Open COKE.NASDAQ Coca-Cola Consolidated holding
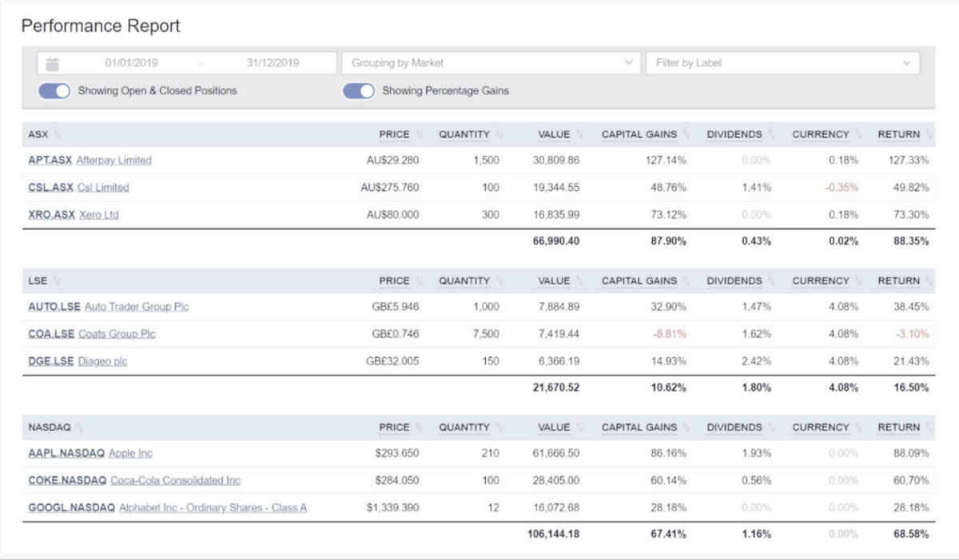This screenshot has width=959, height=560. [x=133, y=481]
